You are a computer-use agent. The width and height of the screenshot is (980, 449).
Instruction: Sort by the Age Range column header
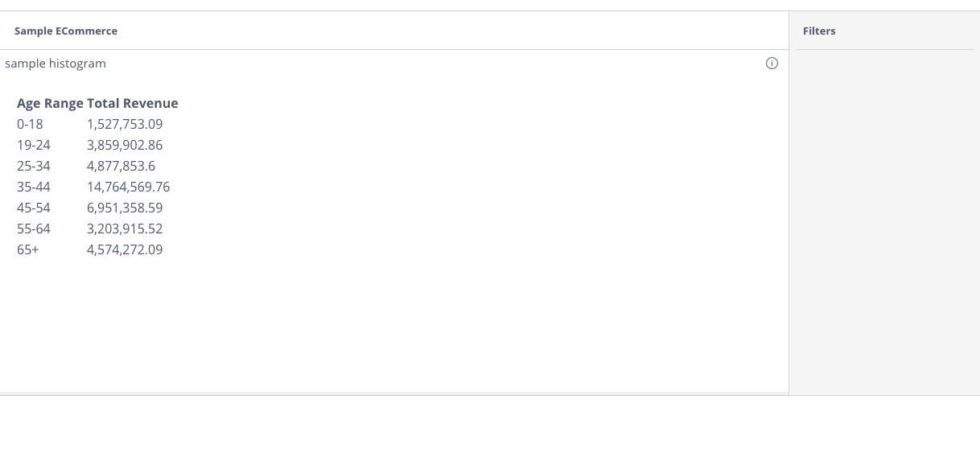coord(50,103)
